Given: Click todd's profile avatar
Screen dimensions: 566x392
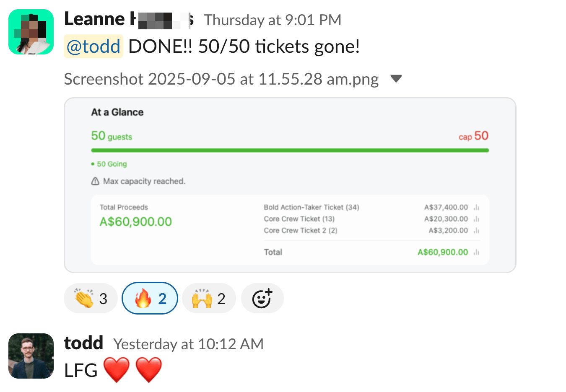Looking at the screenshot, I should [x=31, y=356].
